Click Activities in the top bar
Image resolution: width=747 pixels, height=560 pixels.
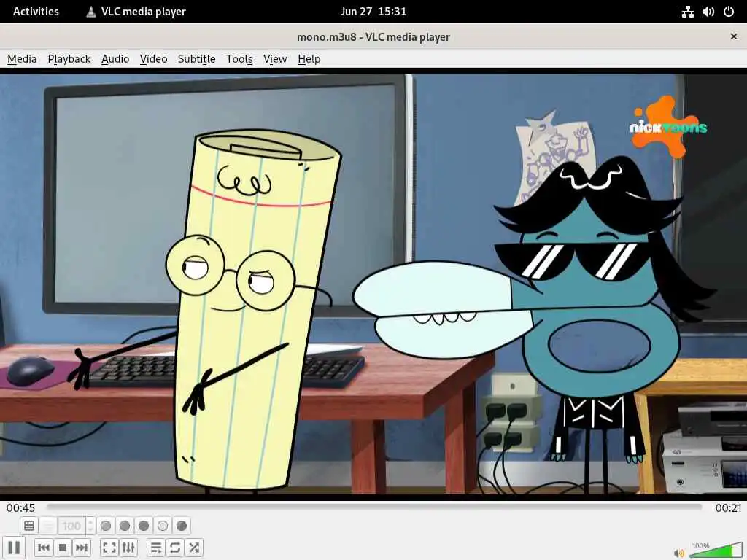36,12
